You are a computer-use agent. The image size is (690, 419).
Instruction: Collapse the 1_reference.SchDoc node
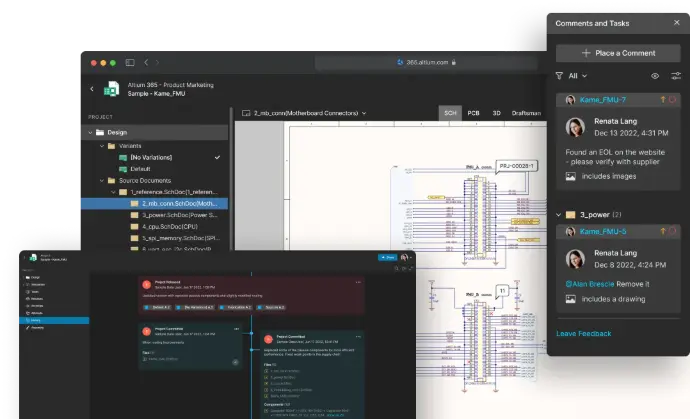pyautogui.click(x=113, y=192)
